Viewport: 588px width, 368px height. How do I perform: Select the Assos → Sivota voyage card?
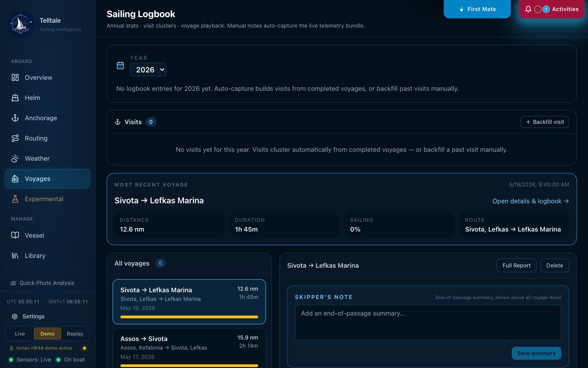point(189,348)
